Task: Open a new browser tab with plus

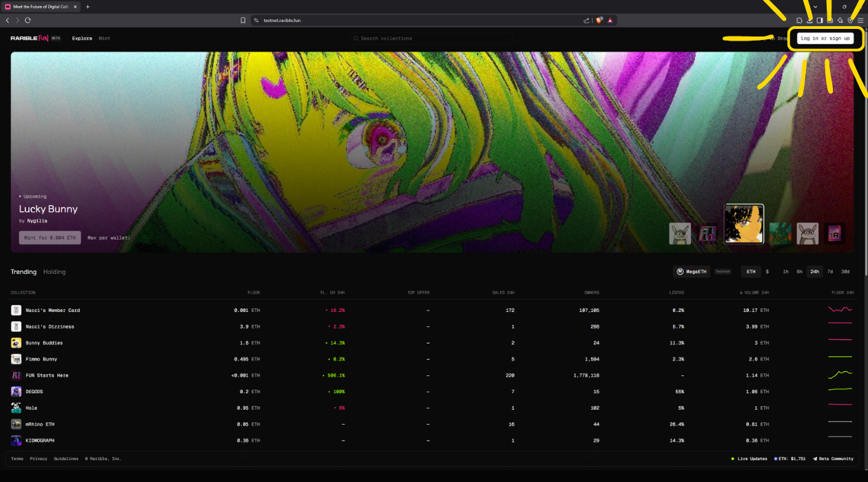Action: pos(87,7)
